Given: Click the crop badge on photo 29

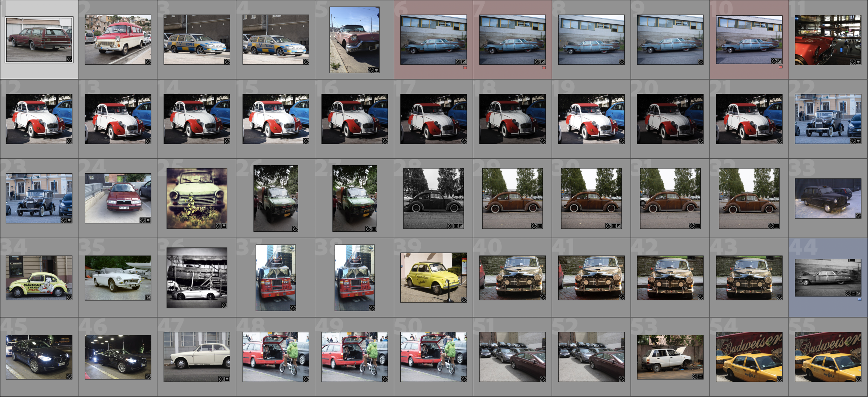Looking at the screenshot, I should coord(540,226).
